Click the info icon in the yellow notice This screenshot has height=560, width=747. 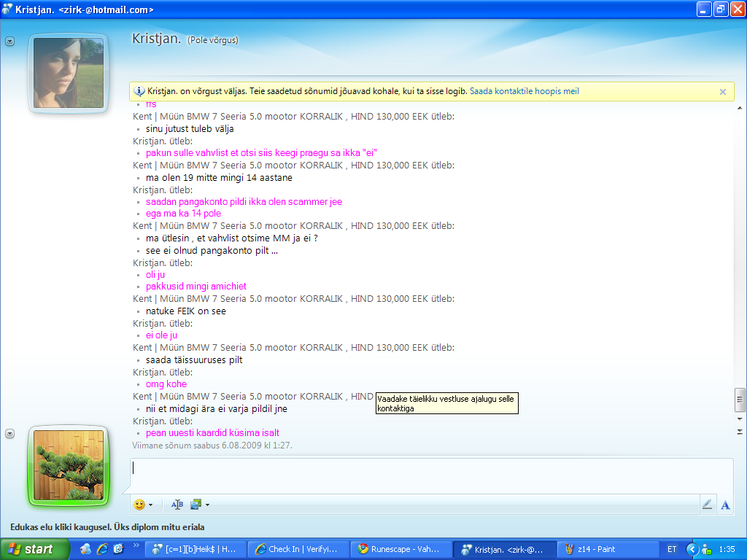[x=139, y=91]
